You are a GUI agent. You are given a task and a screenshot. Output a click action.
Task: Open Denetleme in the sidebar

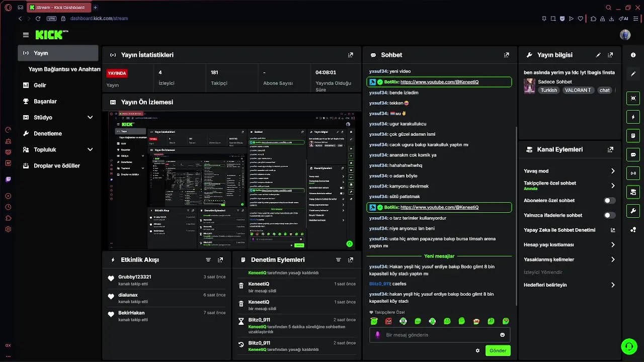tap(47, 133)
